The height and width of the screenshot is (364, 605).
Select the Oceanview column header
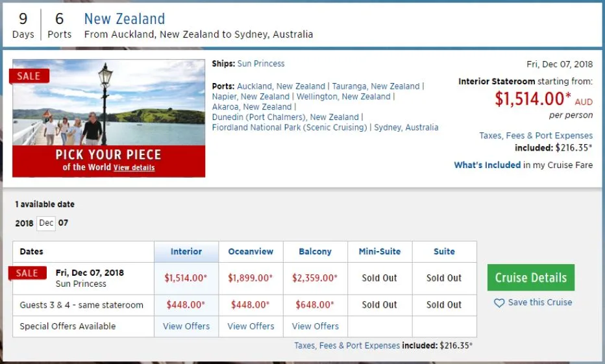251,252
